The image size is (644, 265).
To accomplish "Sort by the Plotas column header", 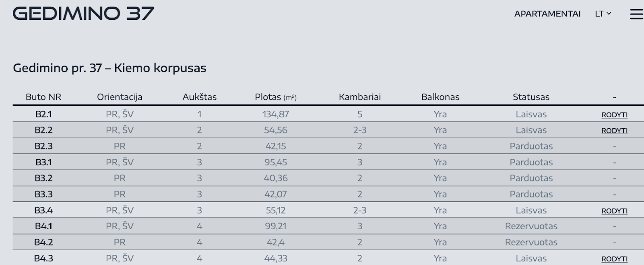I will [x=276, y=97].
